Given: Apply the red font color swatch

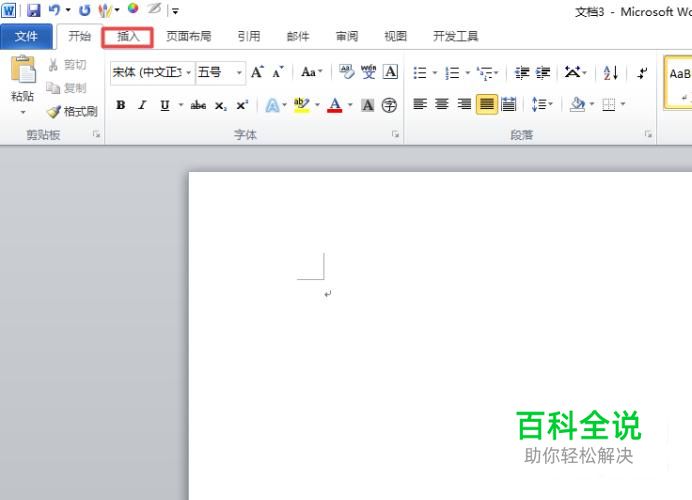Looking at the screenshot, I should pyautogui.click(x=335, y=105).
